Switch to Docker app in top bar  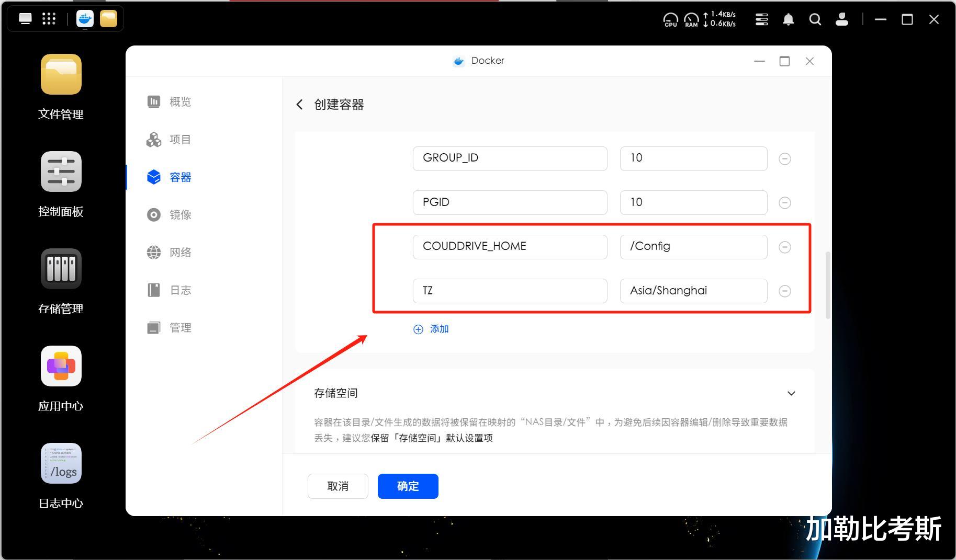(85, 19)
